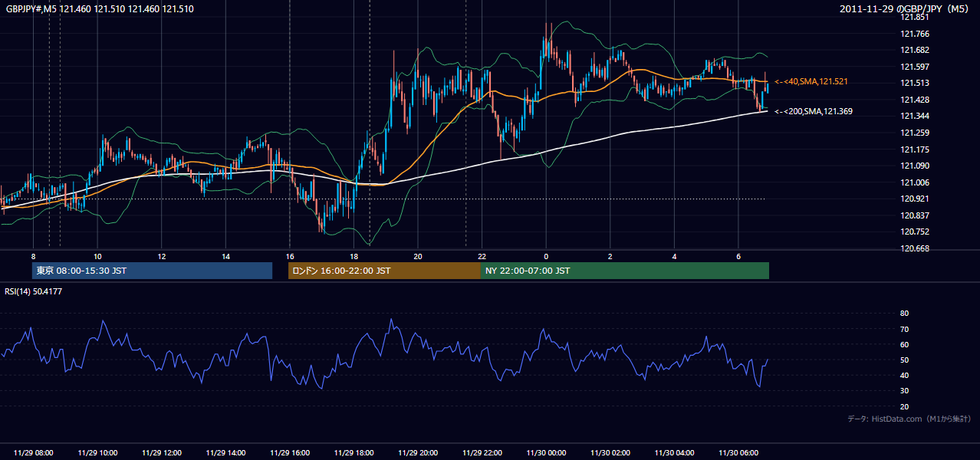The width and height of the screenshot is (980, 460).
Task: Click hour tick 18 below the price chart
Action: [x=354, y=256]
